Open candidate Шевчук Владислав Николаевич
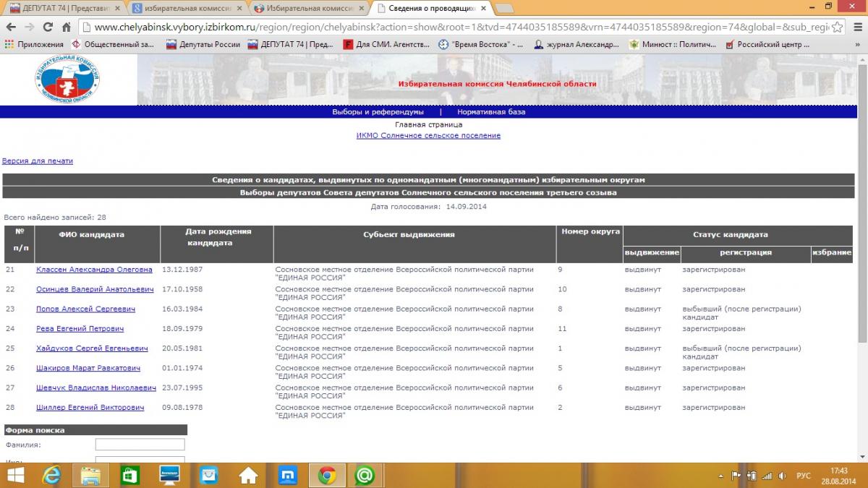Screen dimensions: 868x488 click(x=96, y=388)
